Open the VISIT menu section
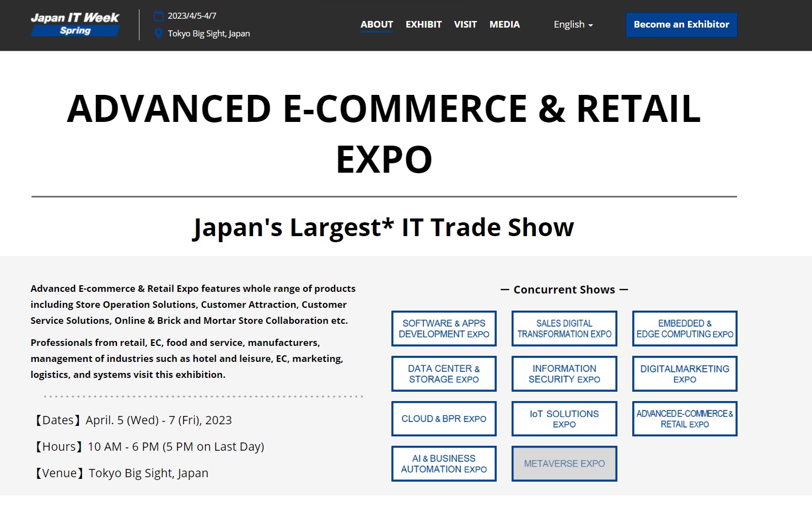This screenshot has width=812, height=523. click(x=465, y=24)
